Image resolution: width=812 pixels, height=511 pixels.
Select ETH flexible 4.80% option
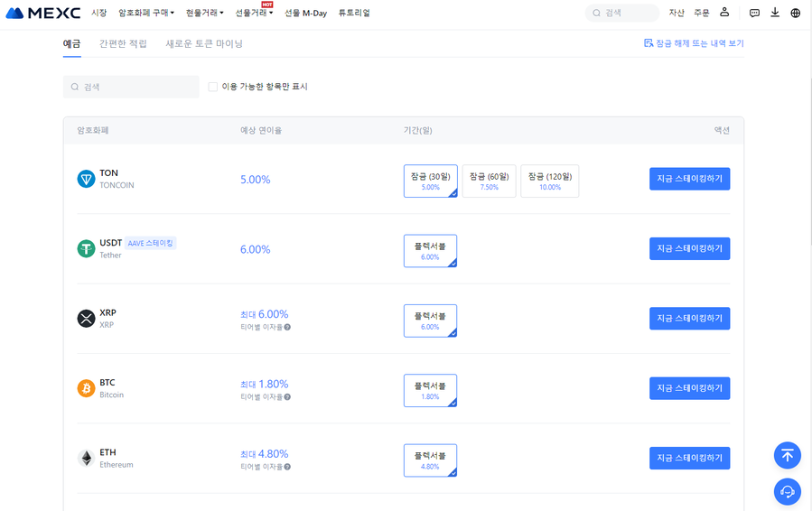coord(430,460)
